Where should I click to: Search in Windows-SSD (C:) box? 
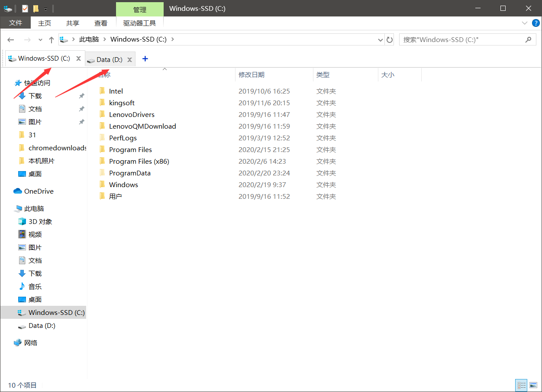[x=468, y=39]
